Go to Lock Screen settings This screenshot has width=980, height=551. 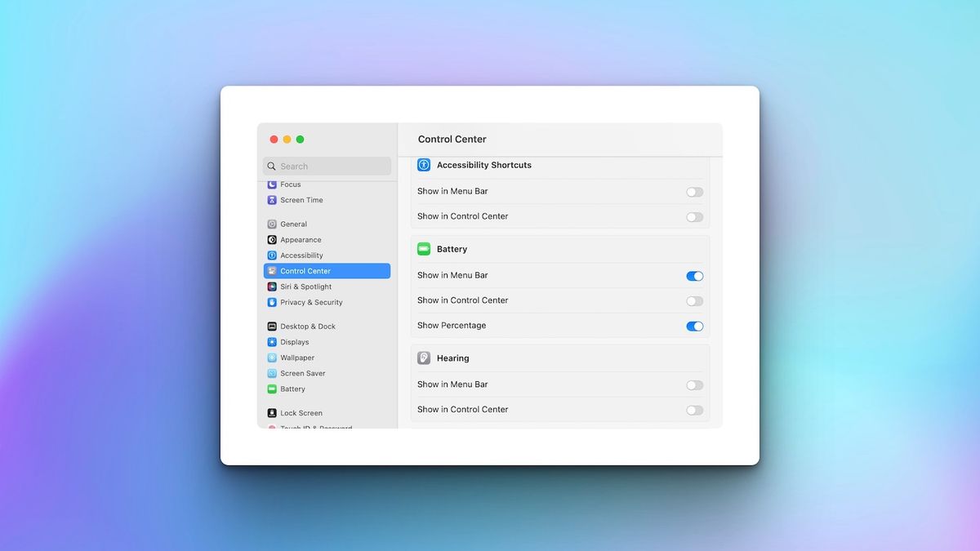tap(299, 412)
